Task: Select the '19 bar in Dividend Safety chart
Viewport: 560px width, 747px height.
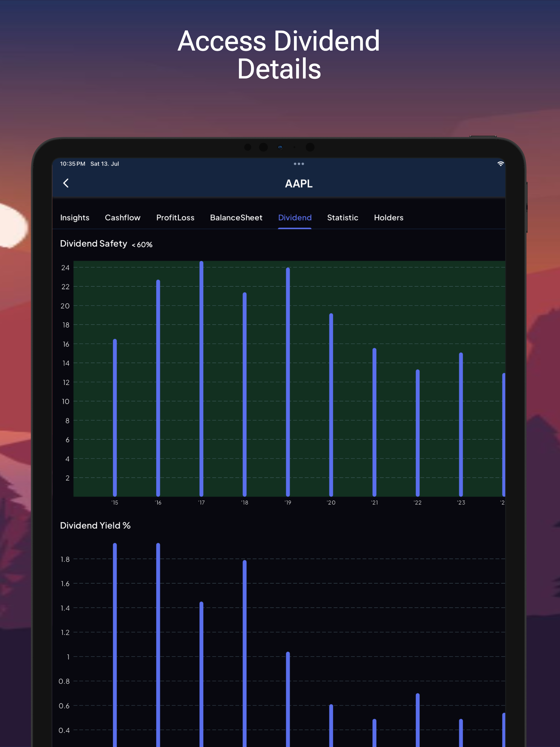Action: coord(288,382)
